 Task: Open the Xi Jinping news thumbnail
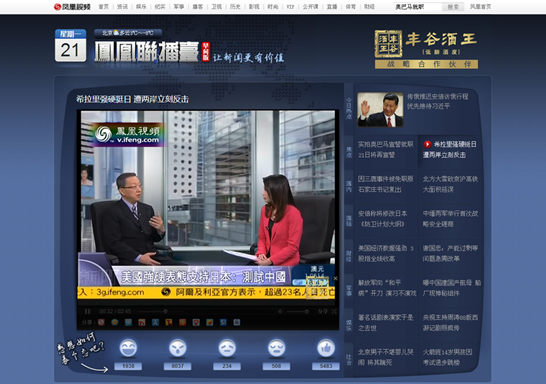click(381, 109)
